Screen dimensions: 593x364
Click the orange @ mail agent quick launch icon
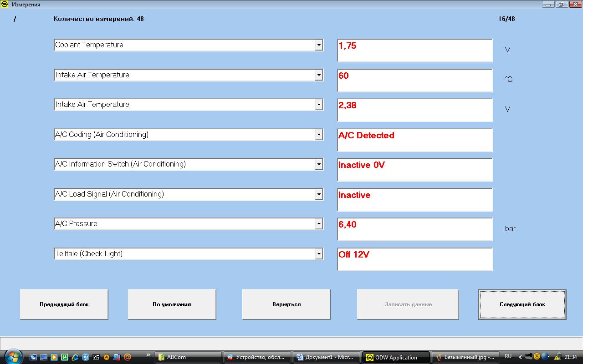click(x=128, y=357)
